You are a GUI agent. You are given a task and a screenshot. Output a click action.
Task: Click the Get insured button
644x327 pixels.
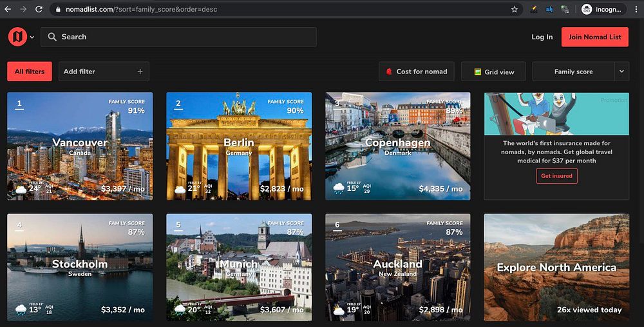556,175
